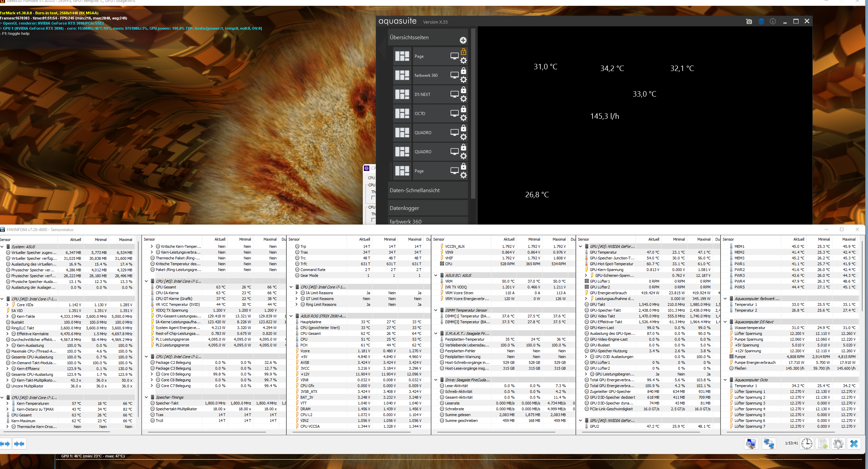Open HWiNFO summary monitor-magnifier icon

click(x=751, y=444)
